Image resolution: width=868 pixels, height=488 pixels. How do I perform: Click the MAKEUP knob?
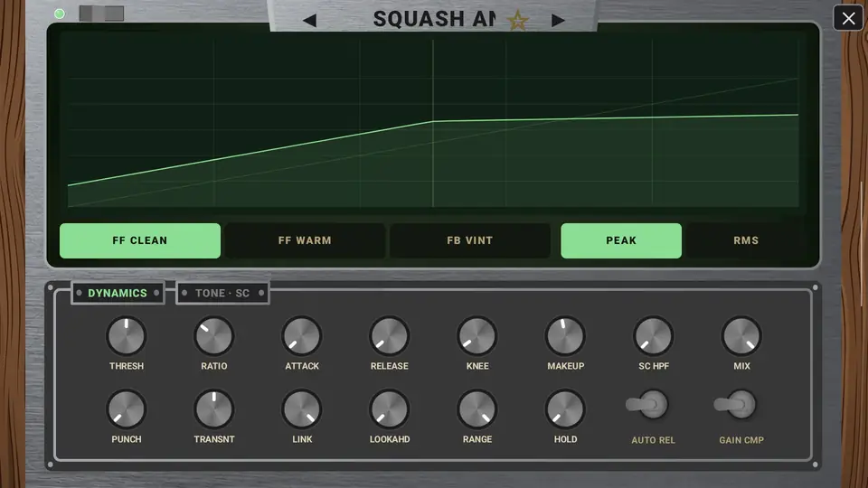point(565,336)
